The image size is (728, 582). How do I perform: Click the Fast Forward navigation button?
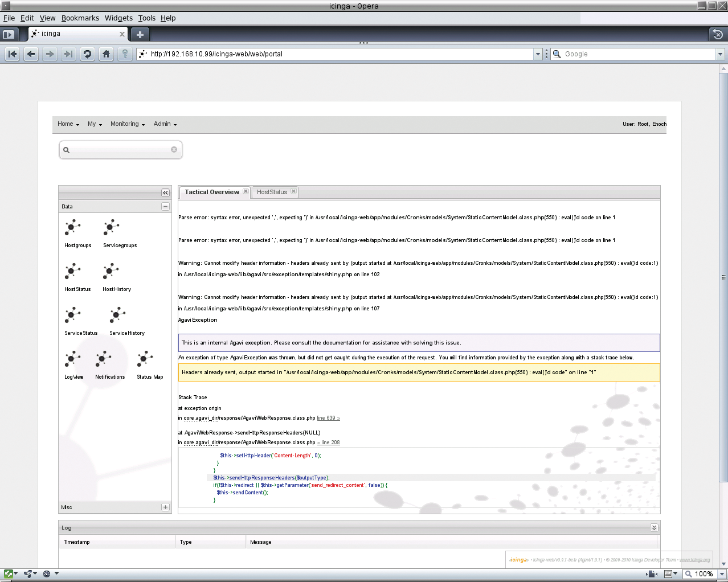(68, 54)
